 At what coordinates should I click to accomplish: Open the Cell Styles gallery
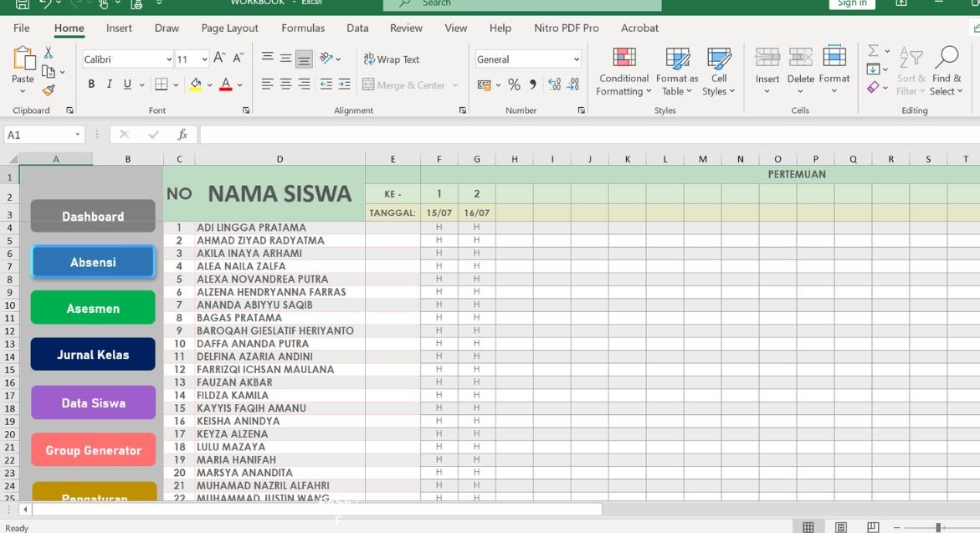(719, 71)
